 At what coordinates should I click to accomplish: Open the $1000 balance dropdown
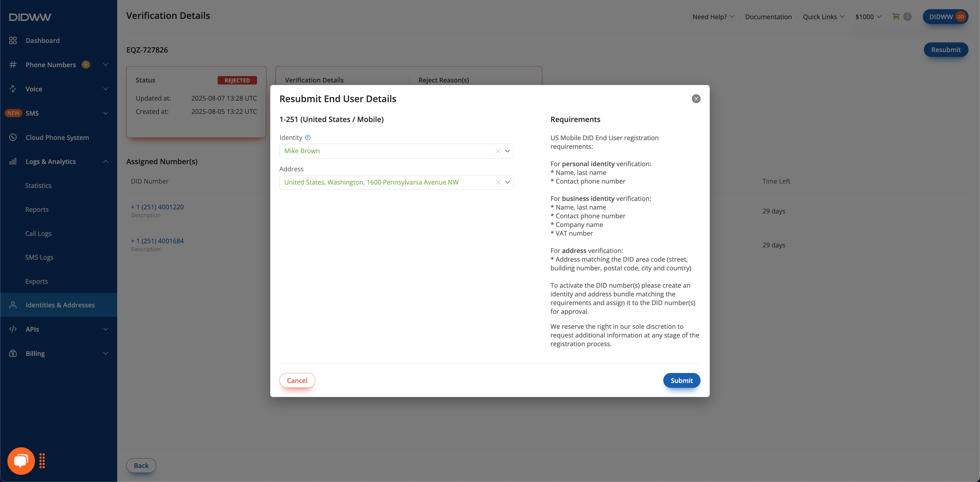click(868, 16)
